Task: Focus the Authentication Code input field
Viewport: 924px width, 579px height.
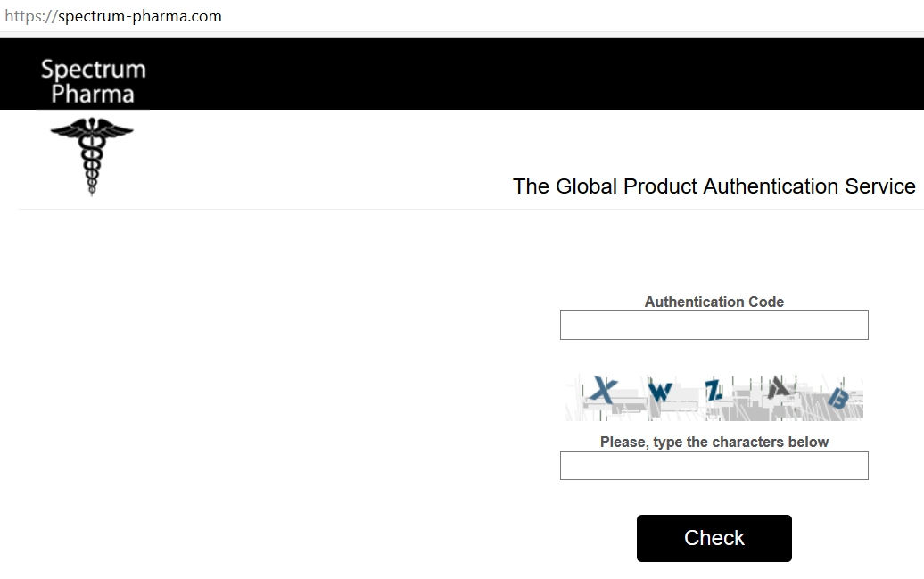Action: pos(714,326)
